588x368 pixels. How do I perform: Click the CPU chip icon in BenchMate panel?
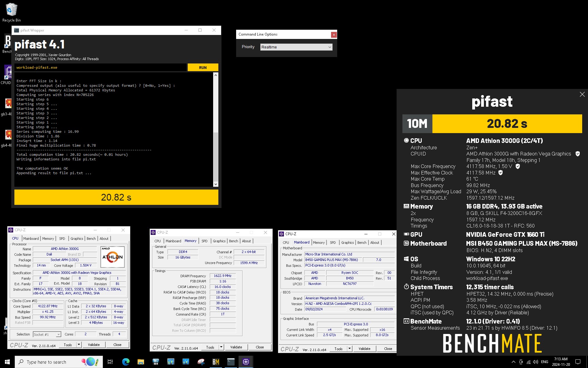click(406, 140)
